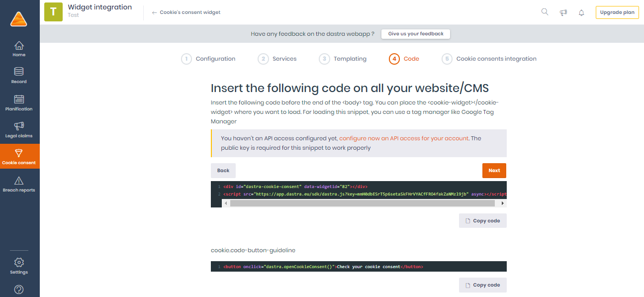Open Settings gear in sidebar

[19, 262]
